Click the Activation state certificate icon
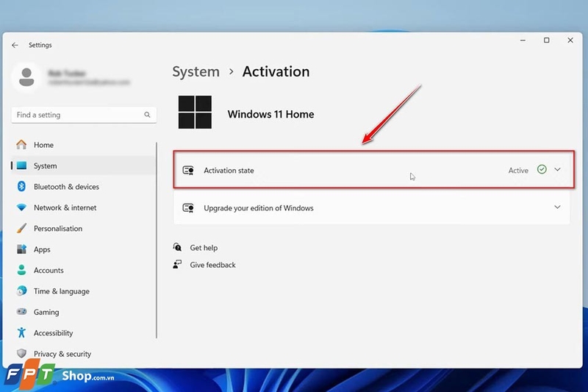Screen dimensions: 588x392 pos(188,171)
